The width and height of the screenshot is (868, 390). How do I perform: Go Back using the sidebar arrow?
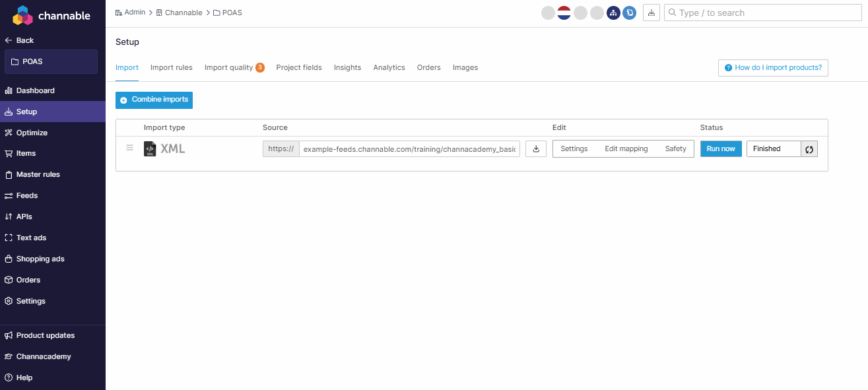pos(19,40)
